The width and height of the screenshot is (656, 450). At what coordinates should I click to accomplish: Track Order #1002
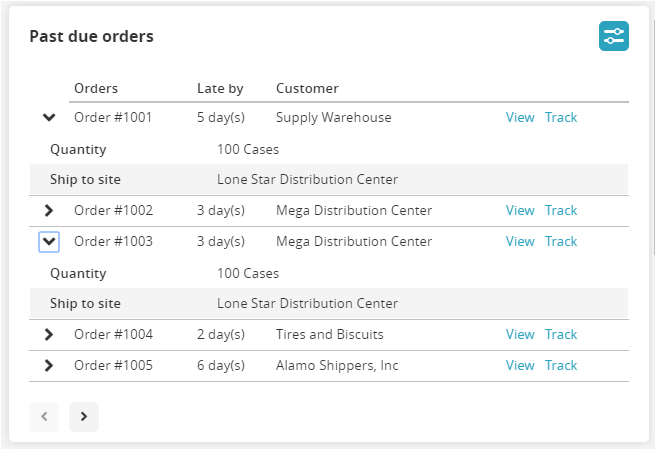pos(561,210)
